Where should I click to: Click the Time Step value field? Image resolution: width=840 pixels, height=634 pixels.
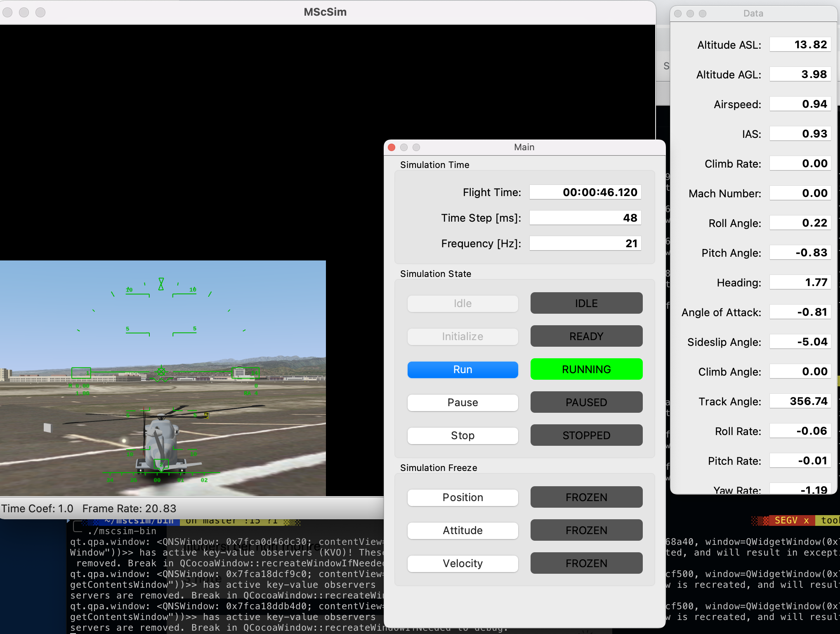(585, 218)
